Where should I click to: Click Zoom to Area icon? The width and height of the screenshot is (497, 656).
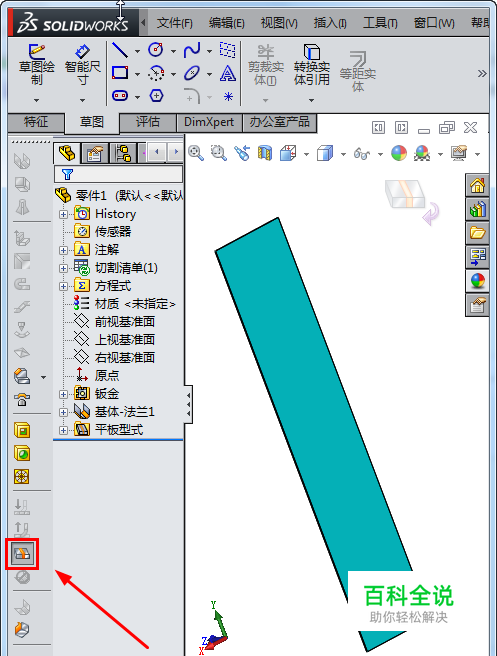tap(218, 153)
